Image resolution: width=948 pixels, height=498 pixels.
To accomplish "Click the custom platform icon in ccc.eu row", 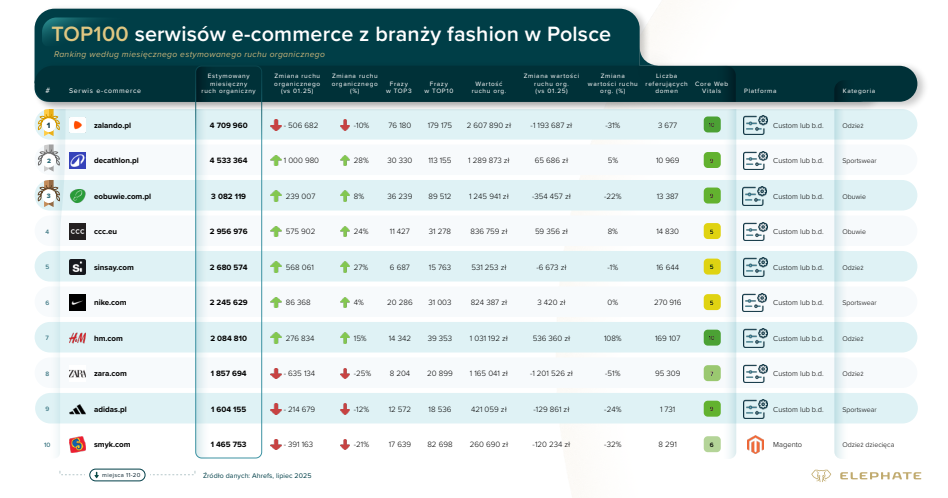I will pos(755,231).
